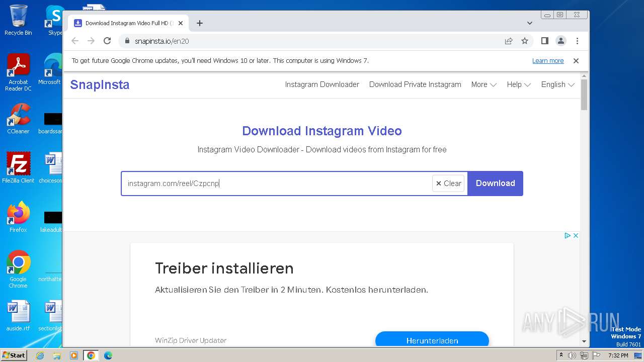This screenshot has height=362, width=644.
Task: Open Chrome profile avatar
Action: coord(561,41)
